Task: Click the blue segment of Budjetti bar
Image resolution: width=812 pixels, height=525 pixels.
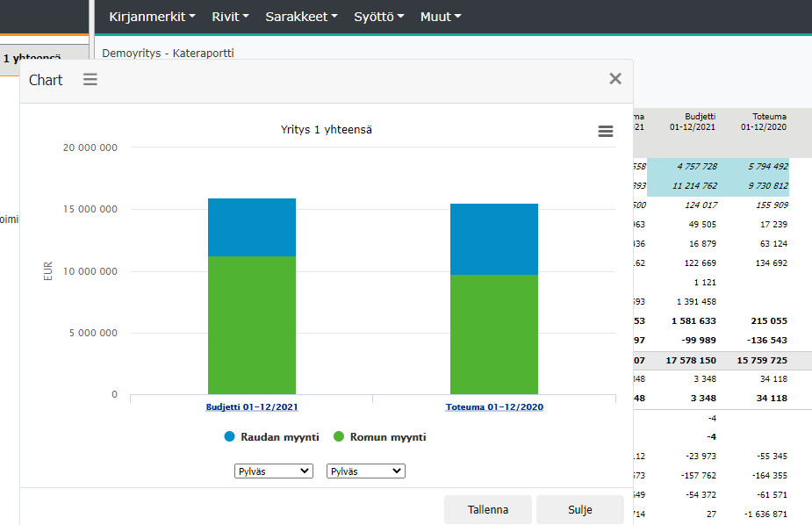Action: [x=251, y=227]
